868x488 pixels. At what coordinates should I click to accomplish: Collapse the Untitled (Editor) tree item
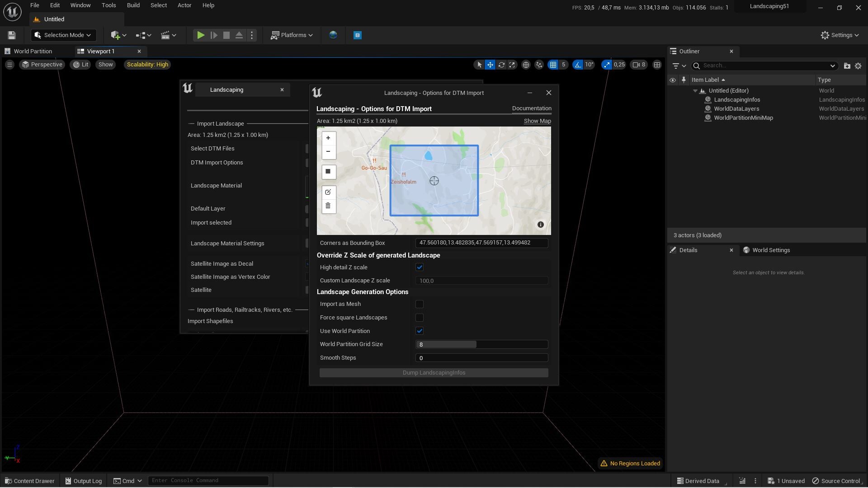pos(695,90)
